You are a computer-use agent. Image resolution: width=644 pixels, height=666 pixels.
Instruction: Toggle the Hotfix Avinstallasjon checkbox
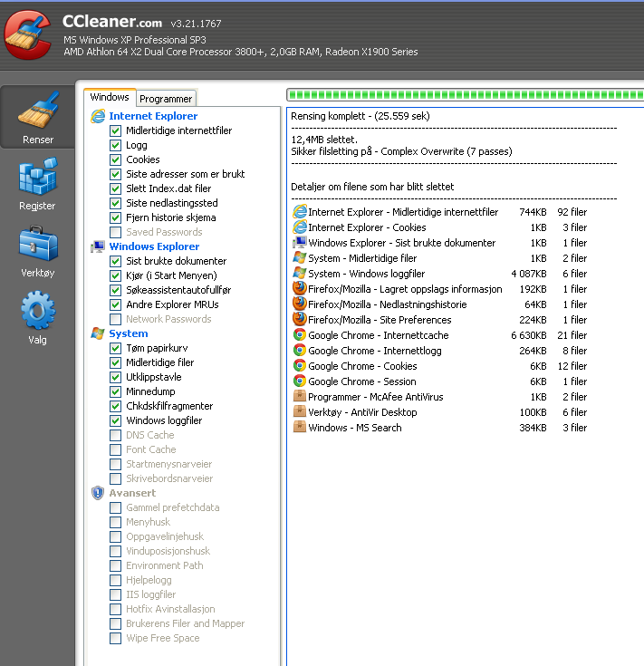click(x=115, y=609)
